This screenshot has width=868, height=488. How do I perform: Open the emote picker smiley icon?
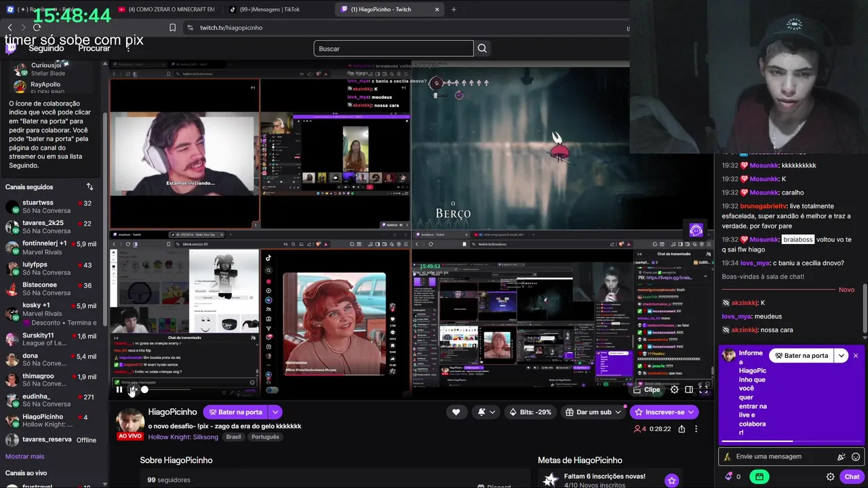click(x=856, y=457)
